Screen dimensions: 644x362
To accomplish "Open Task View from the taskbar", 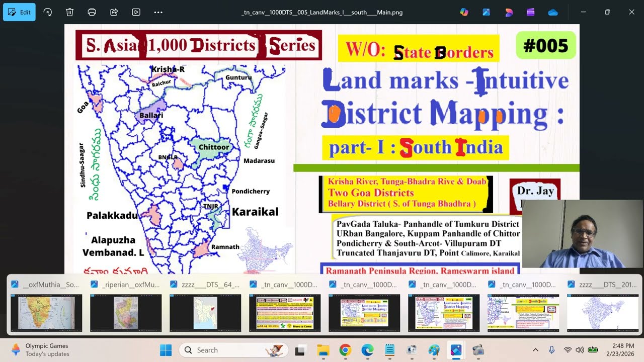I will (300, 350).
